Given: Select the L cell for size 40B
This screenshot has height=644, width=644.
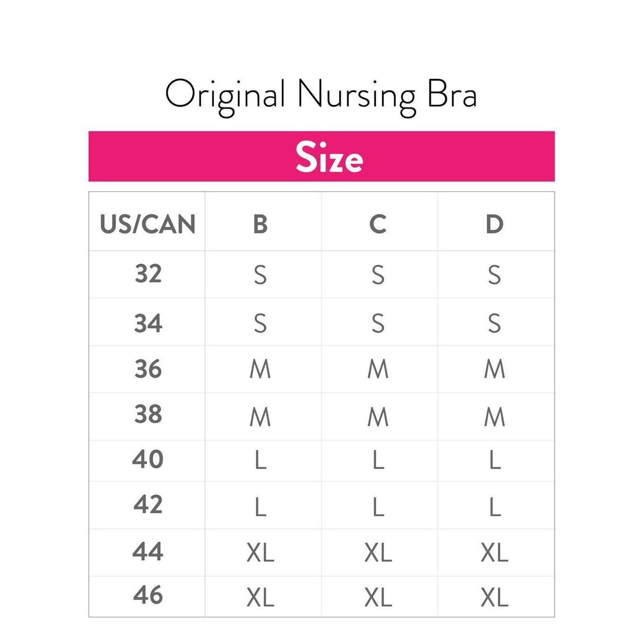Looking at the screenshot, I should tap(260, 461).
